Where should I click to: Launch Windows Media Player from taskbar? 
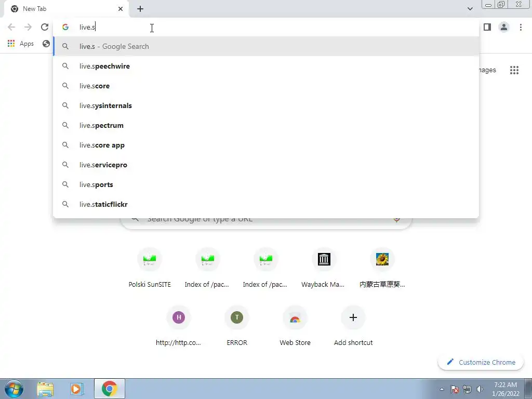tap(77, 389)
